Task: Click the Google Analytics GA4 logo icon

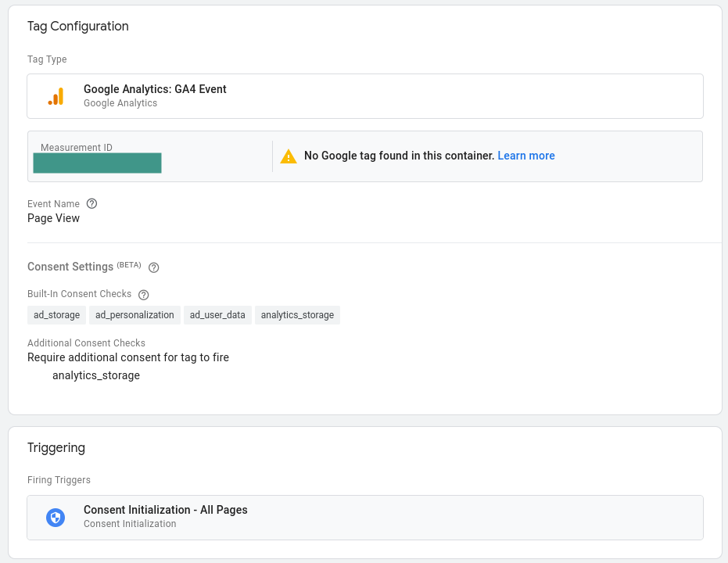Action: click(55, 95)
